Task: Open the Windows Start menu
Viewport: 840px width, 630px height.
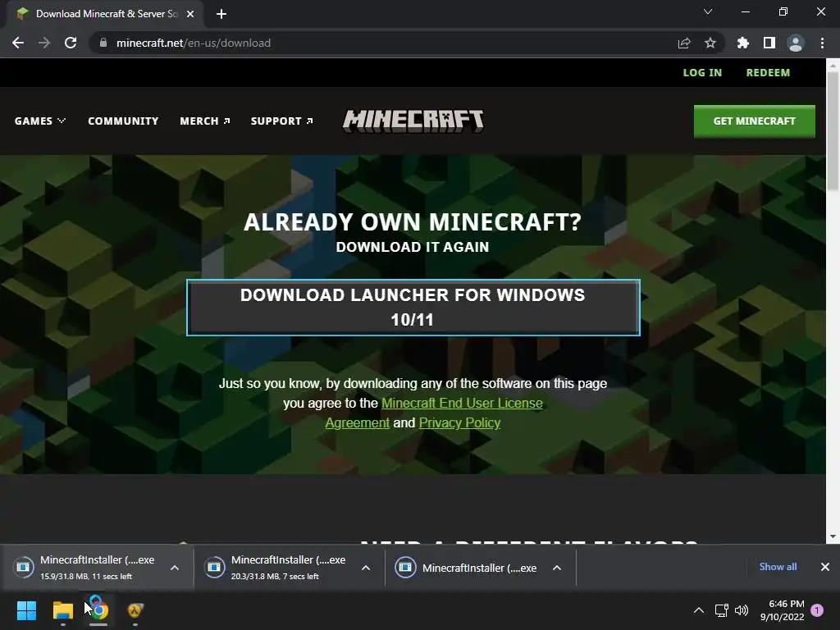Action: click(x=26, y=610)
